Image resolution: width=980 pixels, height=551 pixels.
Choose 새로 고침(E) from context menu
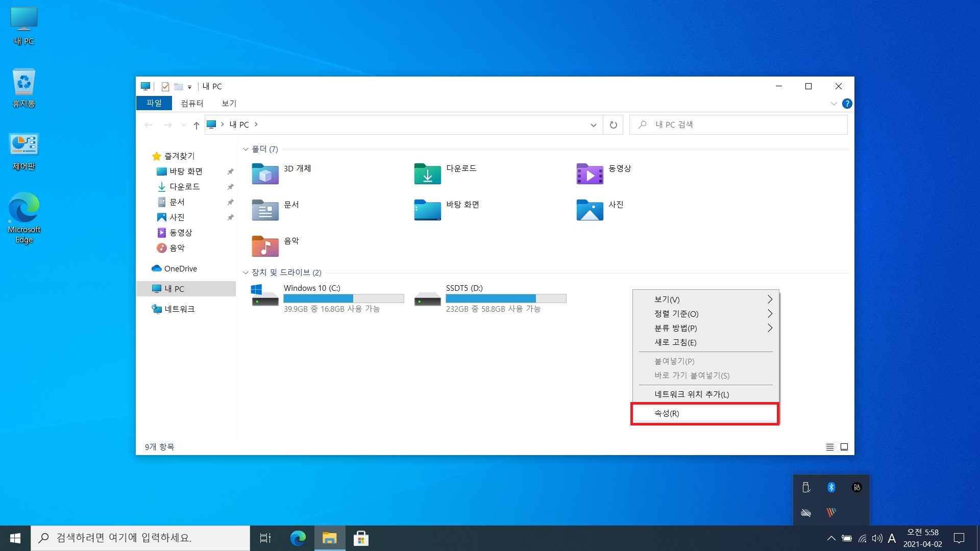pos(706,342)
